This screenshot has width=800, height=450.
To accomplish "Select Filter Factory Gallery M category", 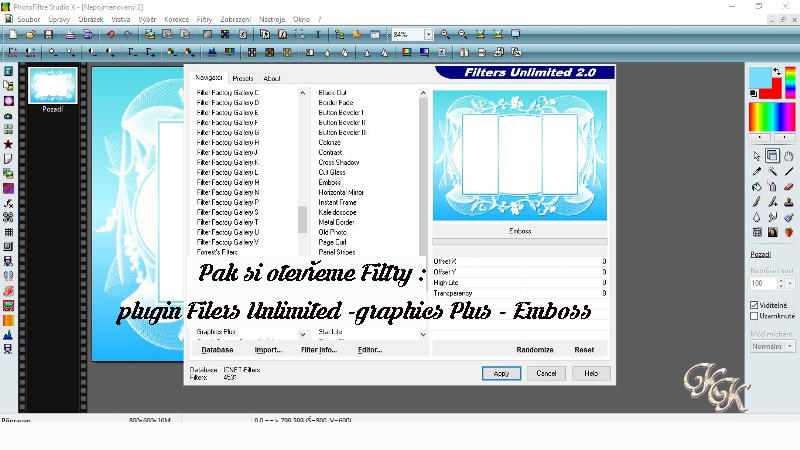I will point(228,182).
